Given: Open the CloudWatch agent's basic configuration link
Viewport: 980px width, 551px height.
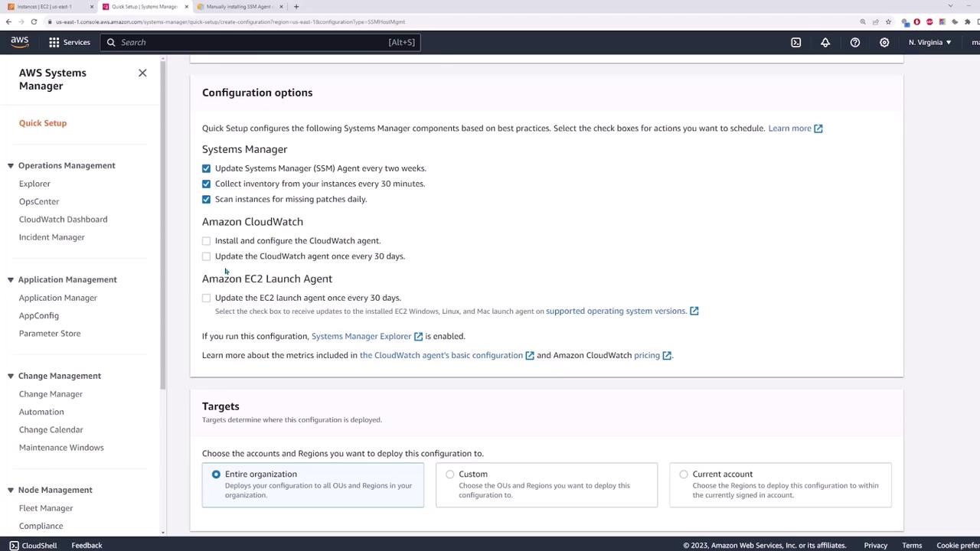Looking at the screenshot, I should click(441, 355).
